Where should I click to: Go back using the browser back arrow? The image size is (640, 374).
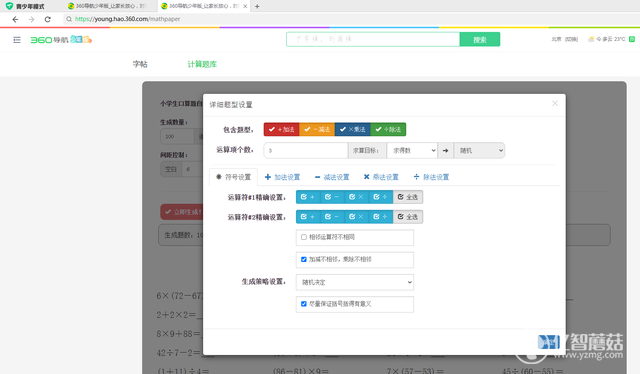point(15,19)
